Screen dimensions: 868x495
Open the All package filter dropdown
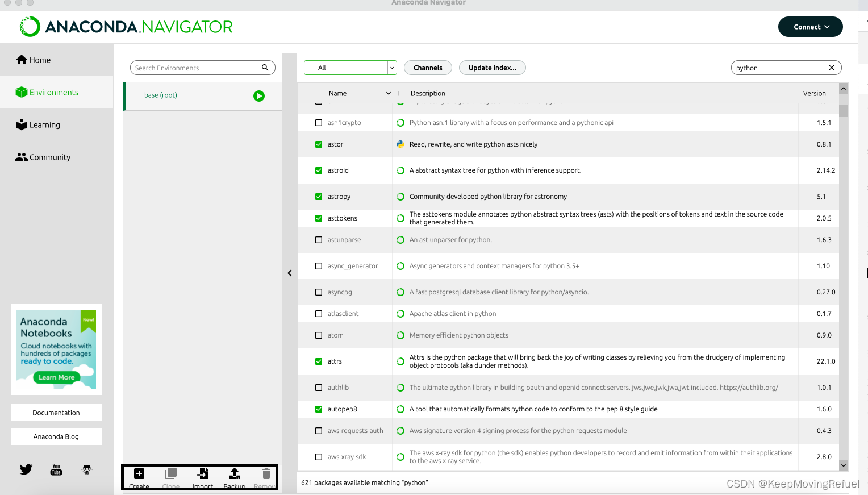pyautogui.click(x=350, y=68)
